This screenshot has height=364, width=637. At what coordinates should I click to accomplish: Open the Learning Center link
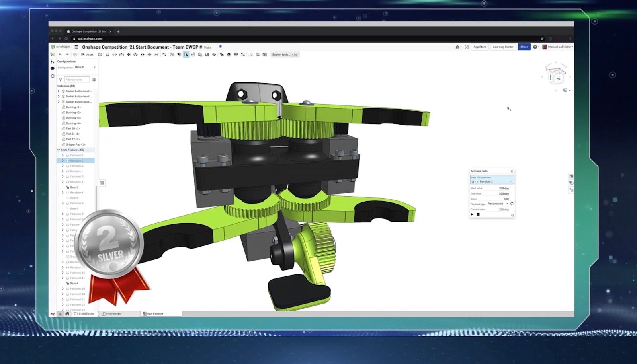tap(503, 47)
